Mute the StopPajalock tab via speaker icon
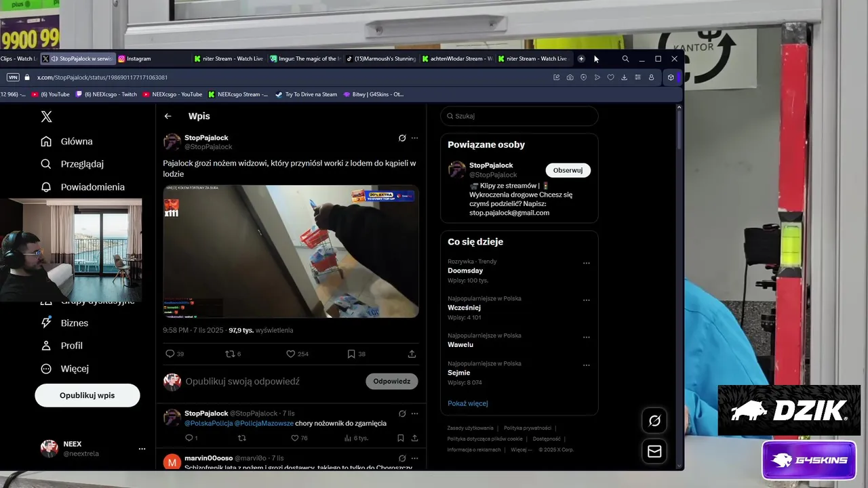Viewport: 868px width, 488px height. 55,59
